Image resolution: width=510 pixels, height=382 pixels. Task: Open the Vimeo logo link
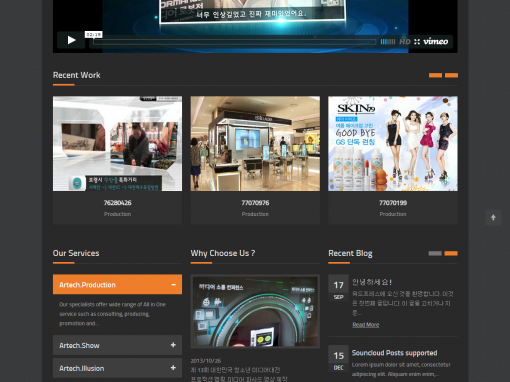point(436,41)
